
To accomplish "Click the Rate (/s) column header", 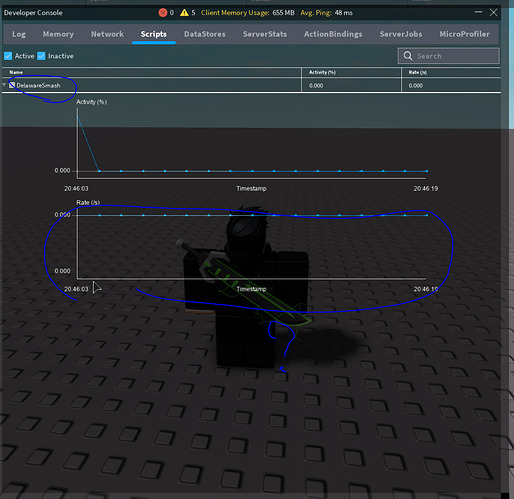I will click(418, 72).
